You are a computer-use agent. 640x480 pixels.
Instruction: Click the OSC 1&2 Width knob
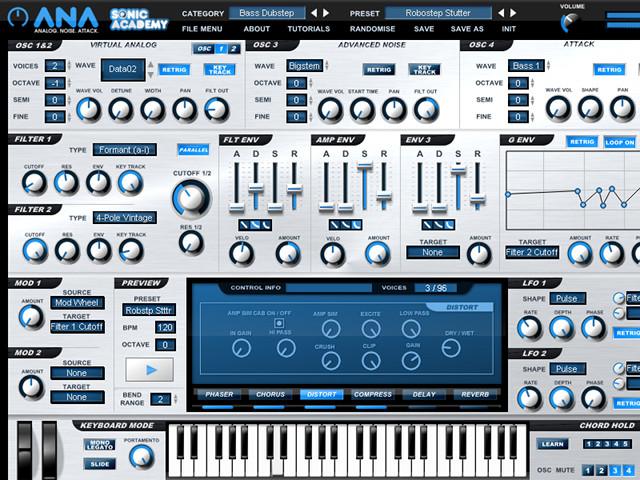153,110
